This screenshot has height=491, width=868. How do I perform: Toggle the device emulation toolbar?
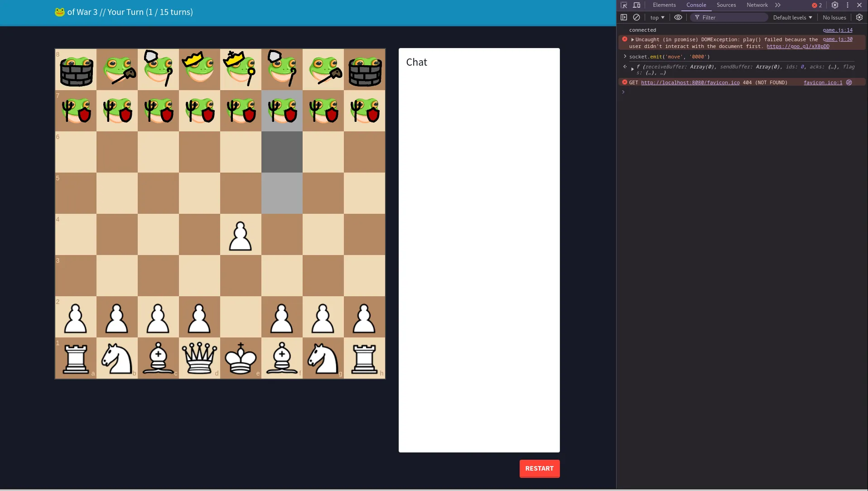pyautogui.click(x=636, y=5)
